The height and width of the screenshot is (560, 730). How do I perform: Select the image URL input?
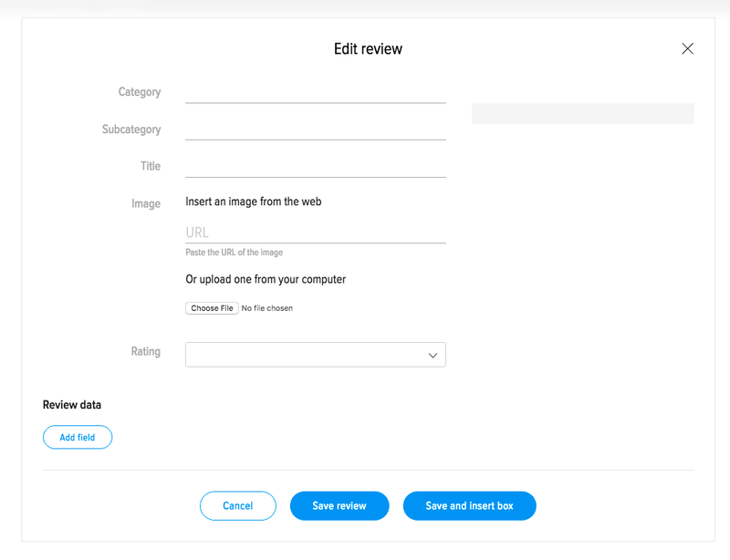(315, 233)
